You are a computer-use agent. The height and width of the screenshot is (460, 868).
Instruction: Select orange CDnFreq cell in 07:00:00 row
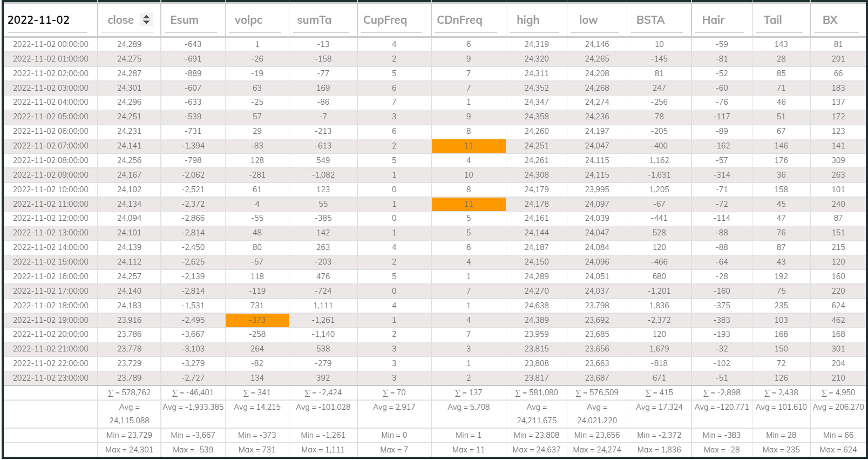point(469,146)
